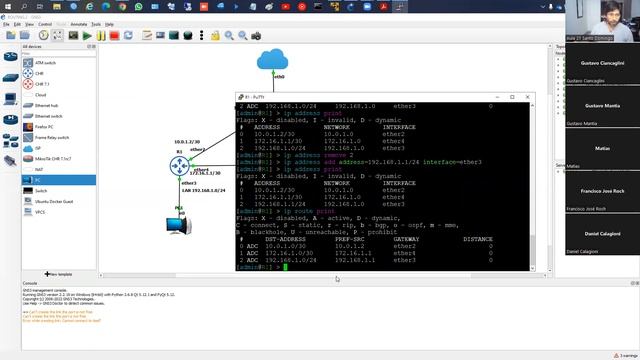Browse security devices category in sidebar
This screenshot has width=640, height=360.
(10, 120)
